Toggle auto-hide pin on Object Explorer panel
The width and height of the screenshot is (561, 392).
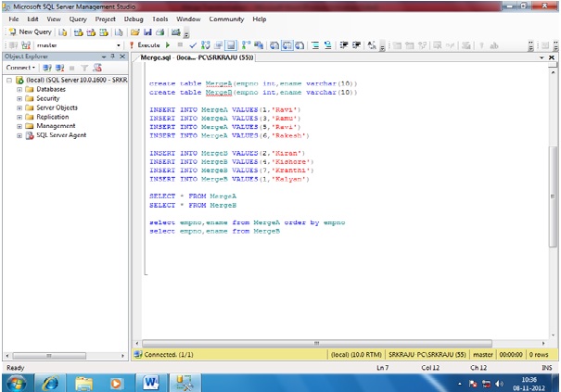tap(112, 57)
